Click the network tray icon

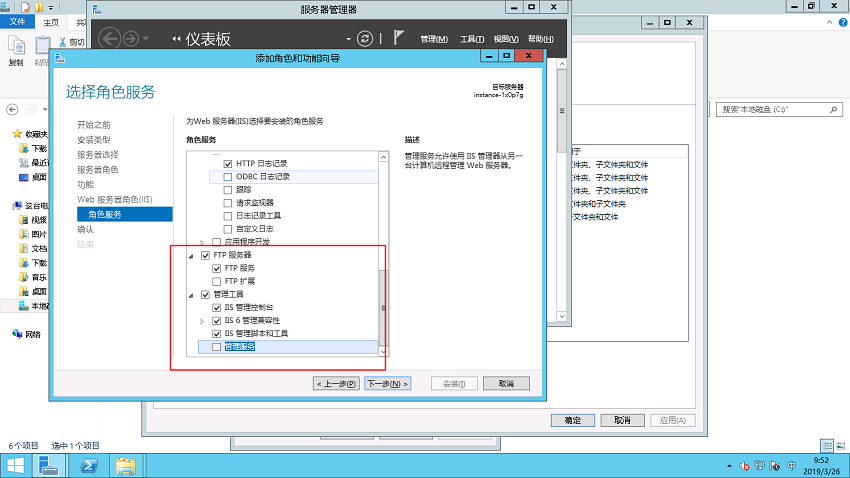(759, 466)
